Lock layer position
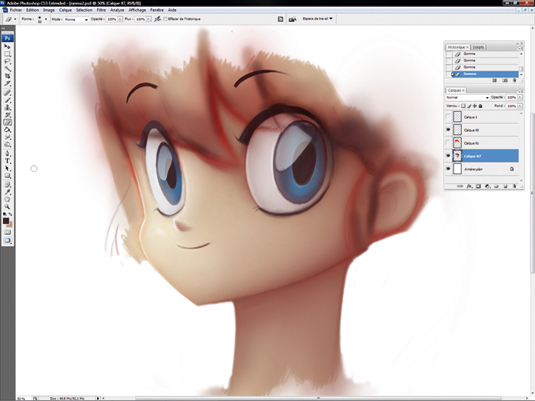The width and height of the screenshot is (535, 401). (475, 106)
